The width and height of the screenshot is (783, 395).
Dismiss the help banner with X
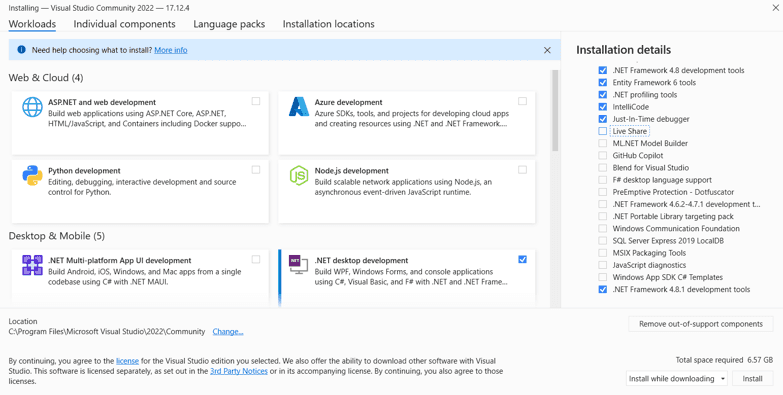click(x=547, y=50)
